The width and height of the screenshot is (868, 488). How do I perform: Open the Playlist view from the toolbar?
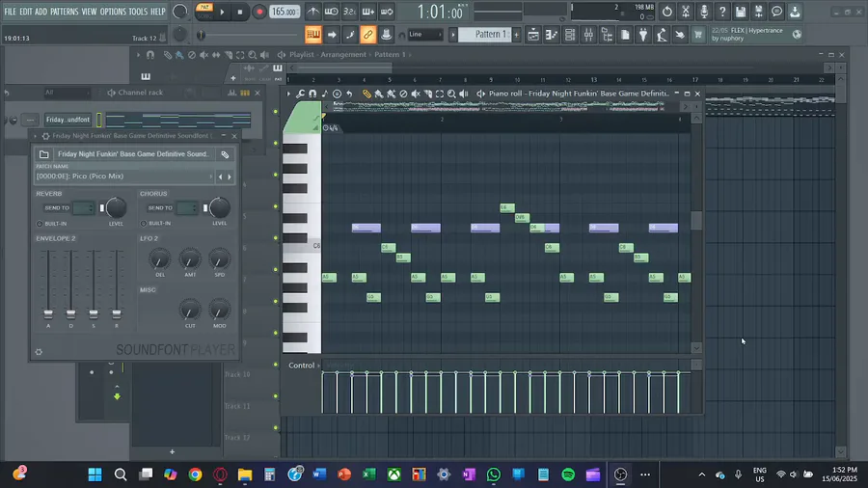(x=533, y=35)
